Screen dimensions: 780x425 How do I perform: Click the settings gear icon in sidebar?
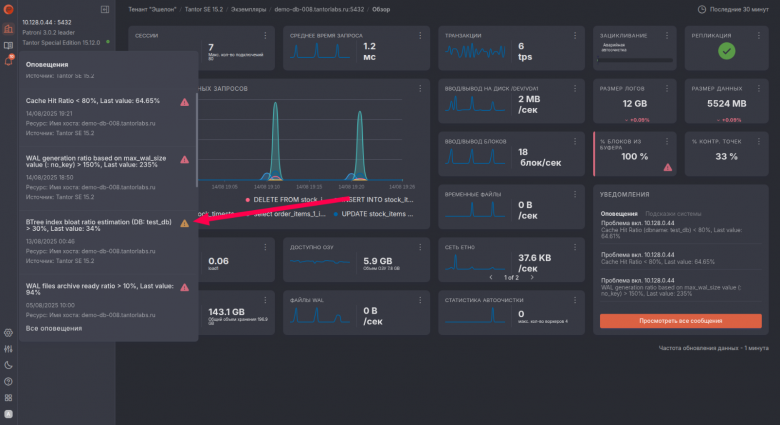click(8, 333)
